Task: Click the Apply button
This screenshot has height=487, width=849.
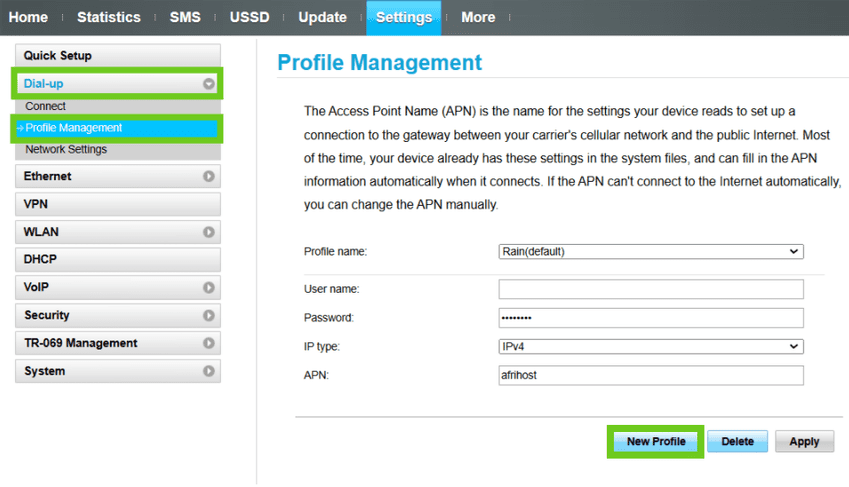Action: coord(804,441)
